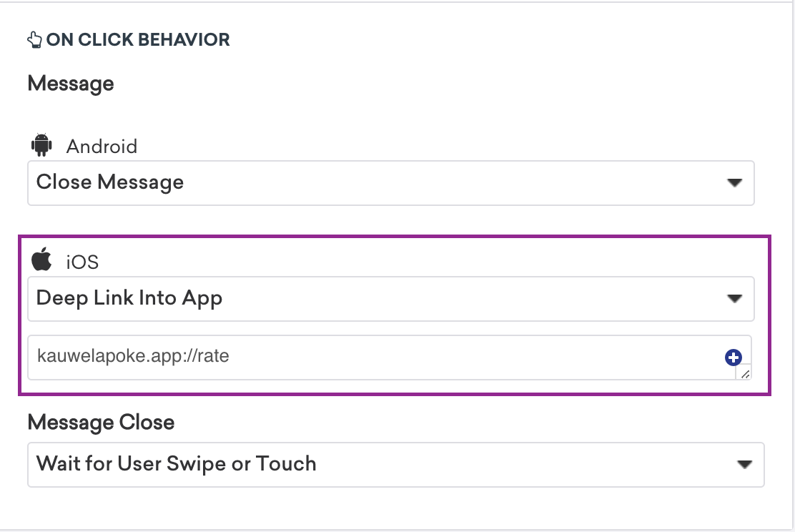Viewport: 795px width, 532px height.
Task: Click the Wait for User Swipe or Touch value text
Action: (177, 464)
